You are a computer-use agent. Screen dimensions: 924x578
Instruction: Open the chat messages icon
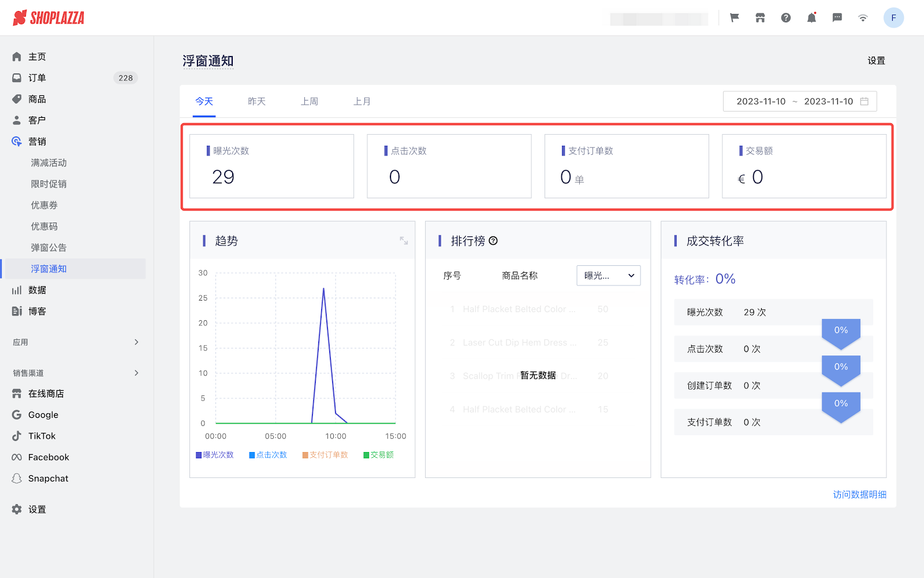pyautogui.click(x=837, y=18)
